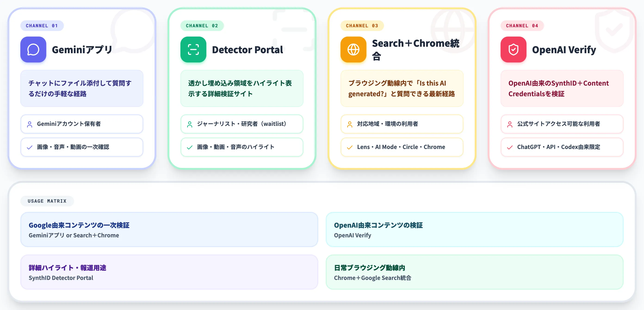Select the 対応地域・環境の利用者 row
This screenshot has height=310, width=644.
(x=402, y=124)
